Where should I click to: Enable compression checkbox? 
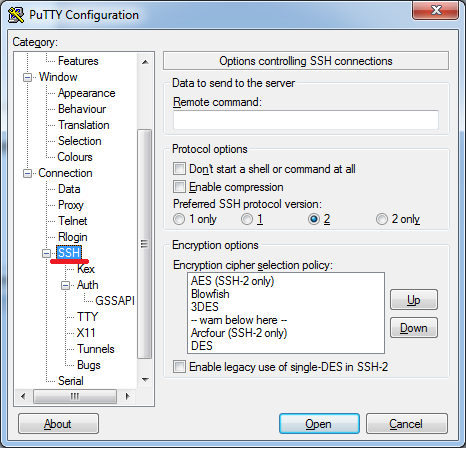click(179, 187)
